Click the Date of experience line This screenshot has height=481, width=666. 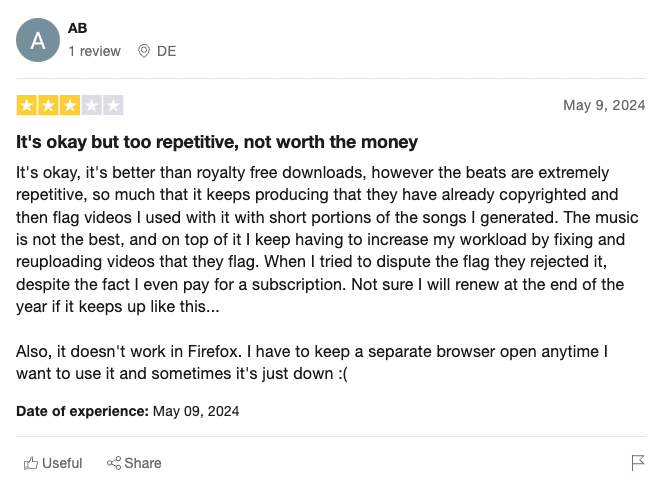point(127,411)
